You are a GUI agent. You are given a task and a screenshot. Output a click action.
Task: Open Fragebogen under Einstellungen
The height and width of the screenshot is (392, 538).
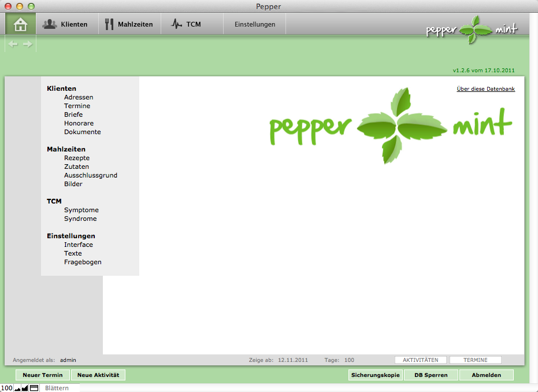tap(83, 262)
